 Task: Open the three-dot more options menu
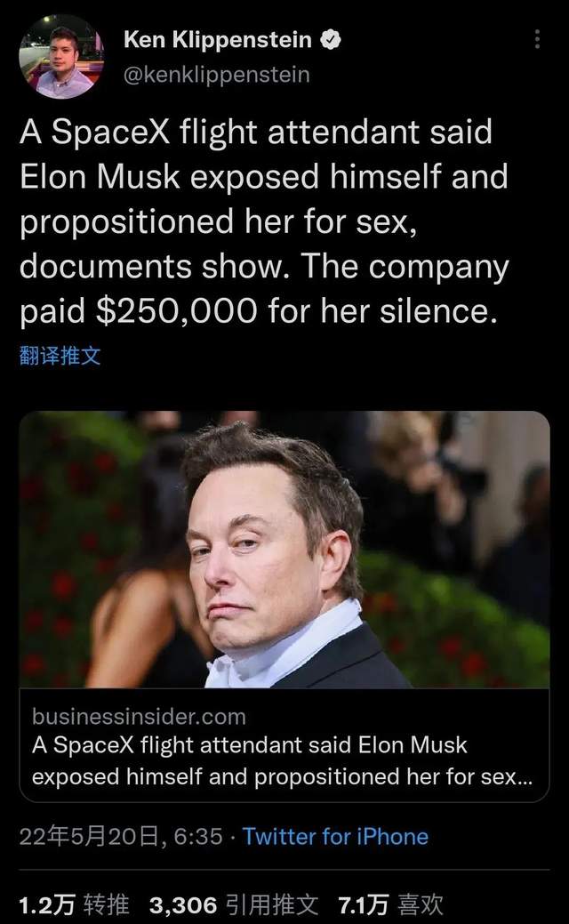point(537,39)
